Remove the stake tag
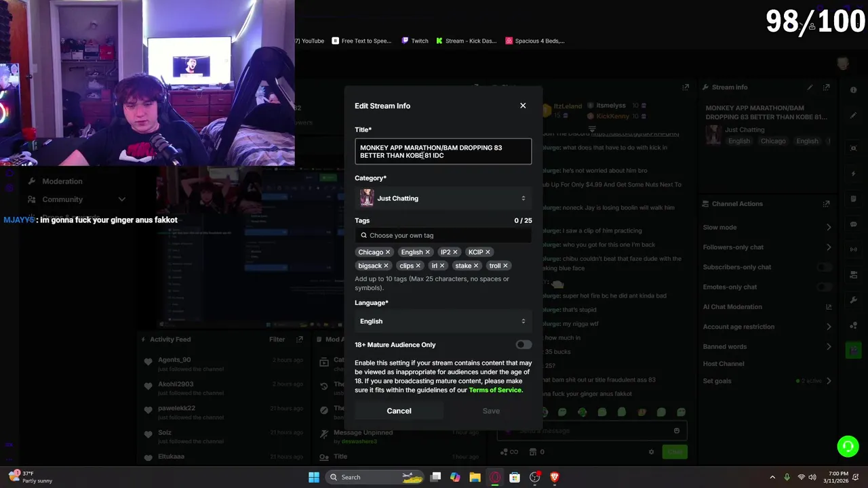Viewport: 868px width, 488px height. pyautogui.click(x=476, y=266)
